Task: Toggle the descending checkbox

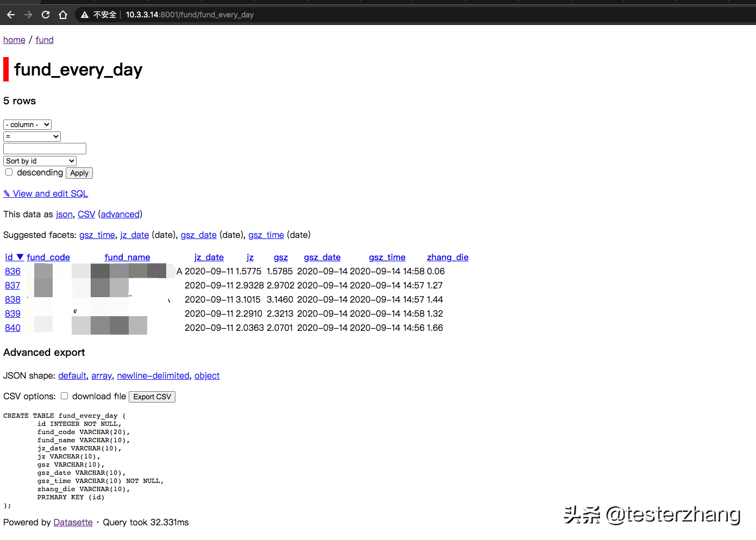Action: click(9, 172)
